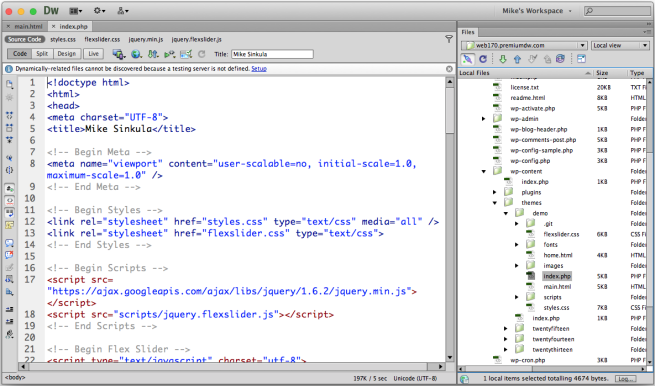Toggle Word Wrap in the coding toolbar
Viewport: 655px width, 386px height.
pyautogui.click(x=9, y=213)
